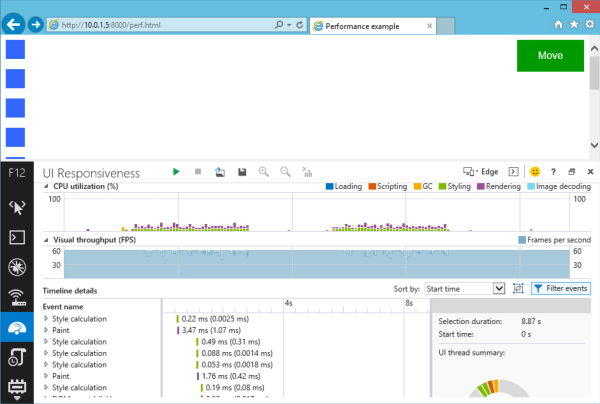Expand the Style calculation 0.088 ms event
600x404 pixels.
click(x=46, y=353)
